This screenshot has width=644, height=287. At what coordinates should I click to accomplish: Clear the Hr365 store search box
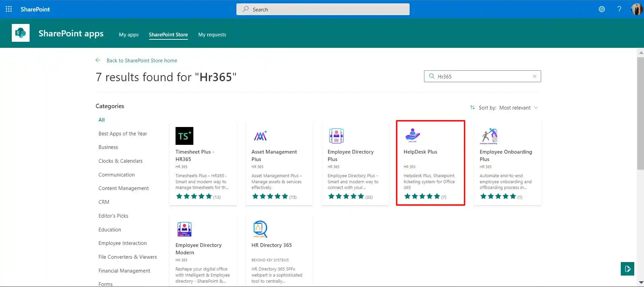(x=534, y=76)
